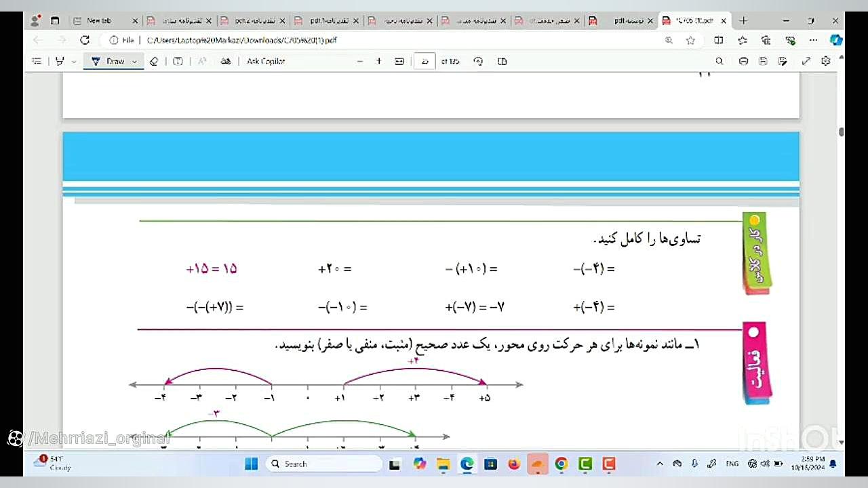
Task: Click the Chrome taskbar icon
Action: [x=561, y=464]
